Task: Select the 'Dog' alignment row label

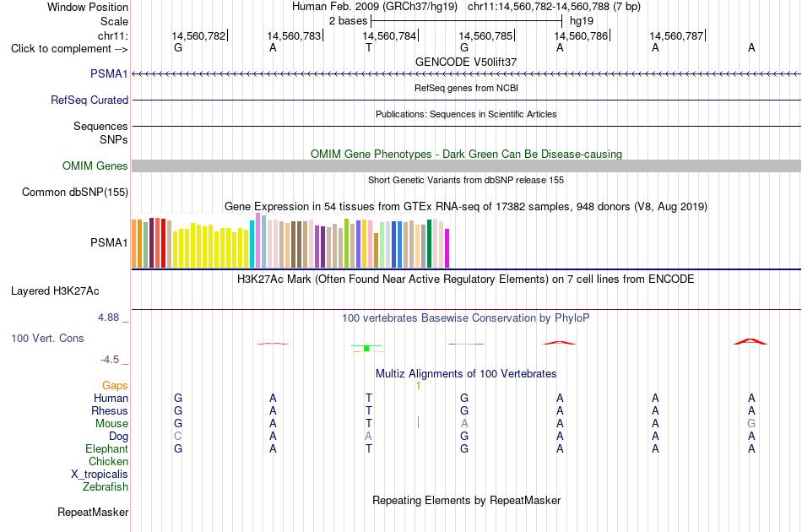Action: [118, 436]
